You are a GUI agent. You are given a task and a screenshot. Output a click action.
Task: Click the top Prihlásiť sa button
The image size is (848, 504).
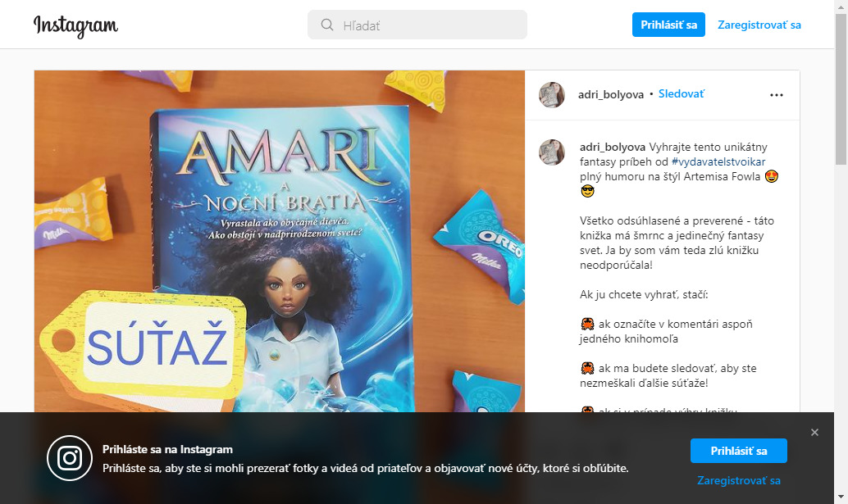tap(668, 25)
